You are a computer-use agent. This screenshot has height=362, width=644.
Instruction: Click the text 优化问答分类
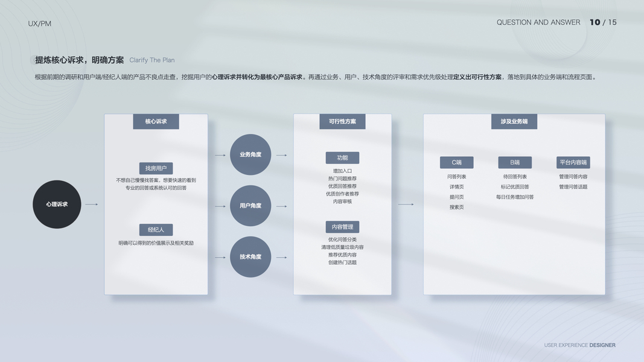tap(343, 240)
